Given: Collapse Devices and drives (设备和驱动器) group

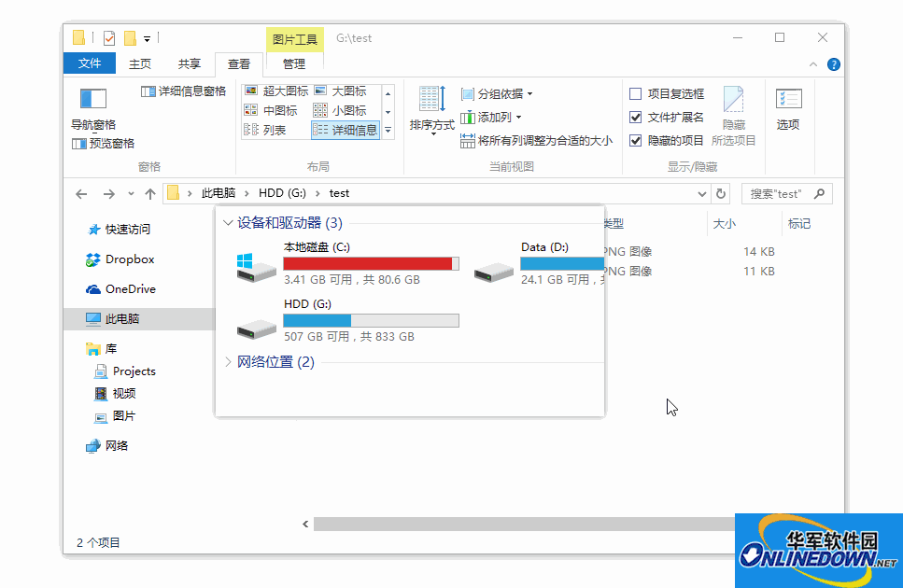Looking at the screenshot, I should [x=228, y=223].
